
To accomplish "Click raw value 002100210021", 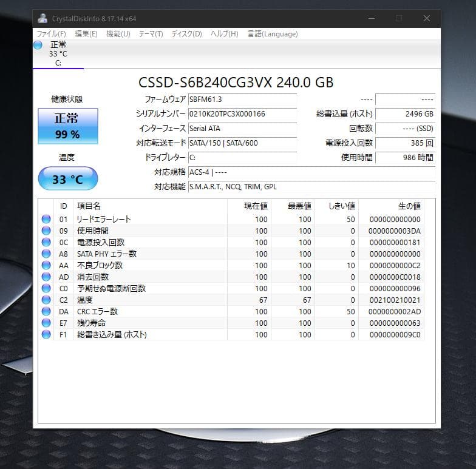I will [395, 300].
